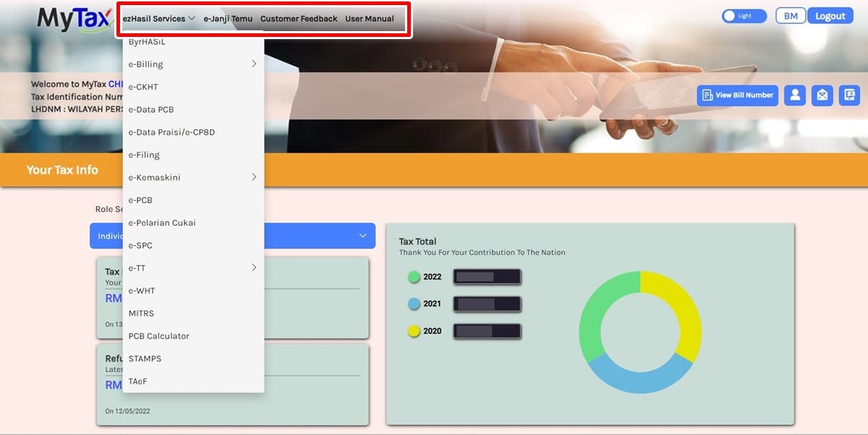Click the 2021 blue year indicator
The image size is (868, 435).
coord(414,303)
